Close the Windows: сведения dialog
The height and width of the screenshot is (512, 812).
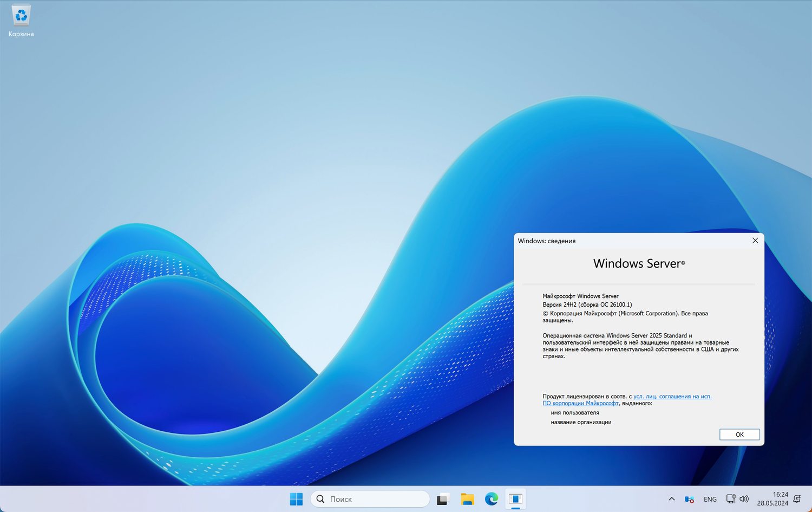tap(755, 241)
